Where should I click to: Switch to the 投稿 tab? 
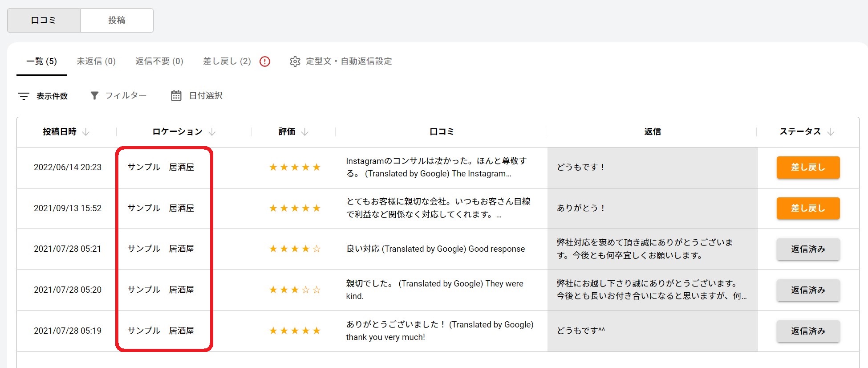(x=117, y=20)
